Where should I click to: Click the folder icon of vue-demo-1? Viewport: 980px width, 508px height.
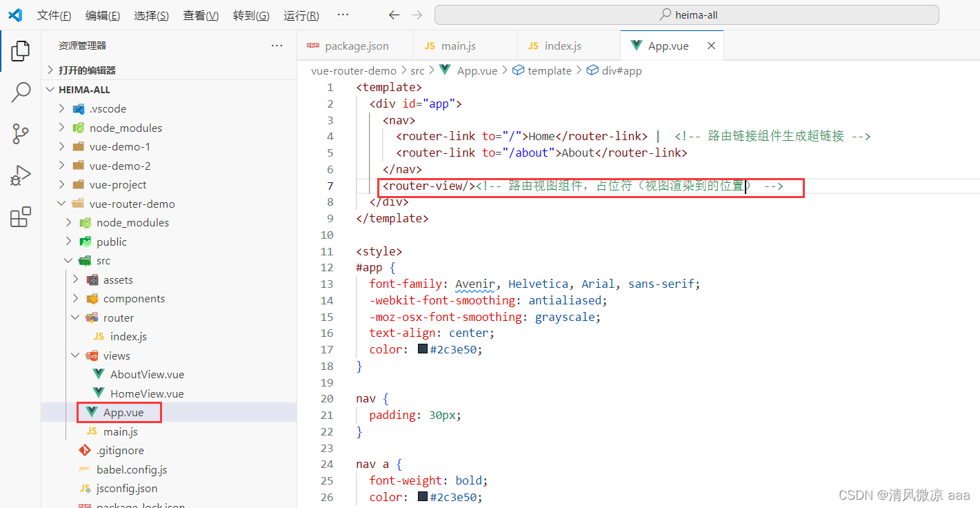click(x=78, y=146)
